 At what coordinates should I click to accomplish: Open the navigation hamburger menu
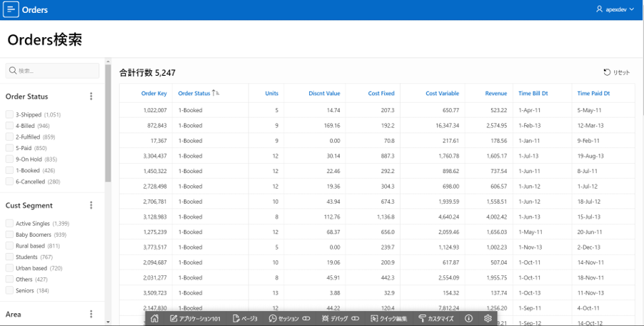coord(11,10)
